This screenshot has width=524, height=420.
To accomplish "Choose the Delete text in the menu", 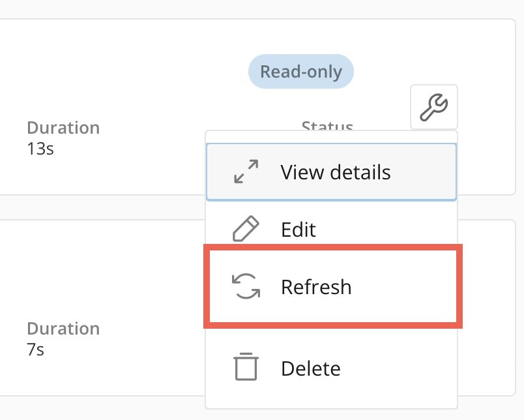I will coord(311,368).
